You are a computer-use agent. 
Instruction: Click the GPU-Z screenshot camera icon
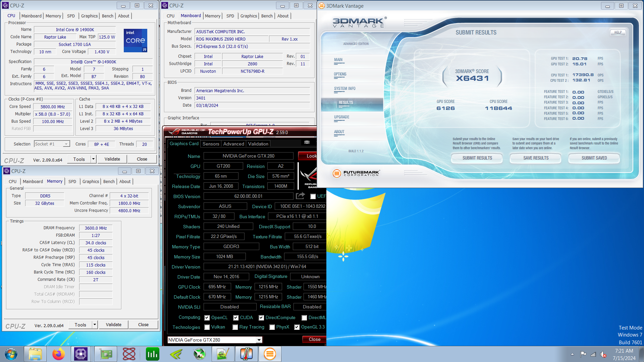click(x=307, y=142)
